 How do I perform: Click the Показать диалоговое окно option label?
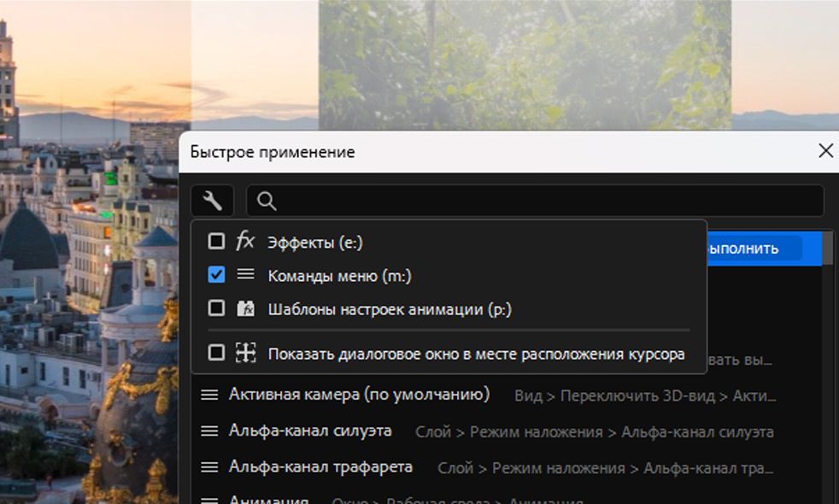click(x=476, y=354)
